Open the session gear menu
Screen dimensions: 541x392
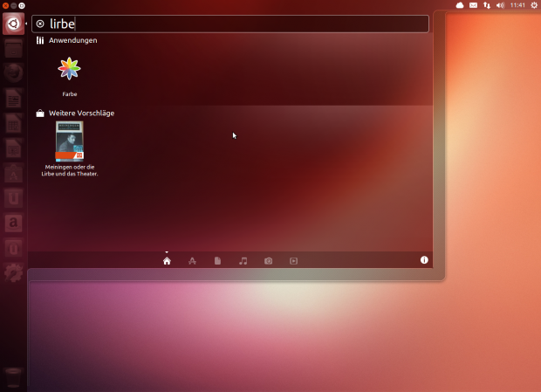click(534, 5)
